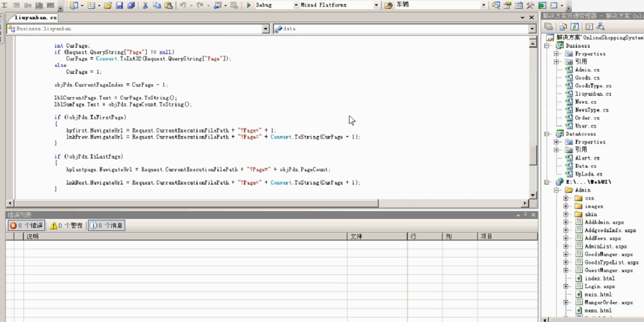Select Login.aspx in Admin folder
The width and height of the screenshot is (644, 322).
[x=599, y=287]
